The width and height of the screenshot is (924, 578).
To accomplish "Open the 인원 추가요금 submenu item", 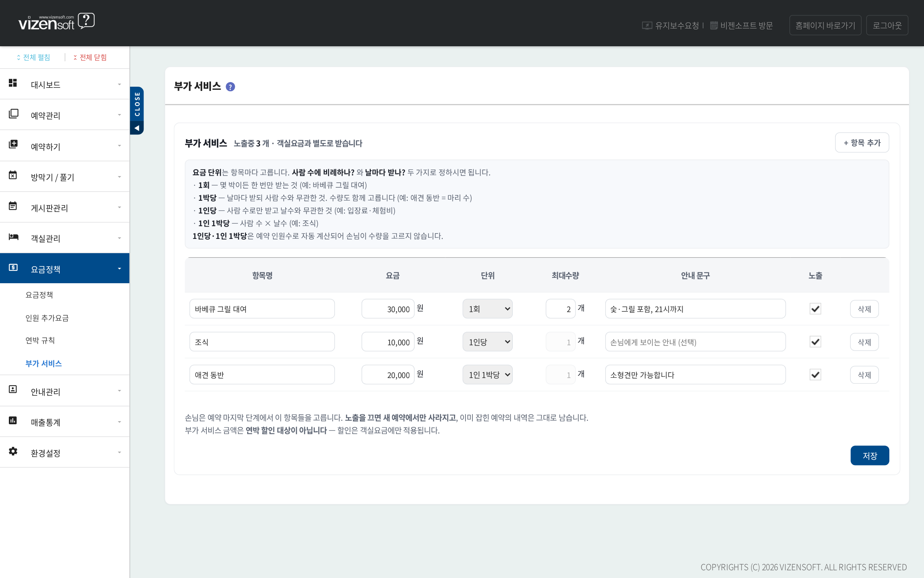I will coord(47,318).
